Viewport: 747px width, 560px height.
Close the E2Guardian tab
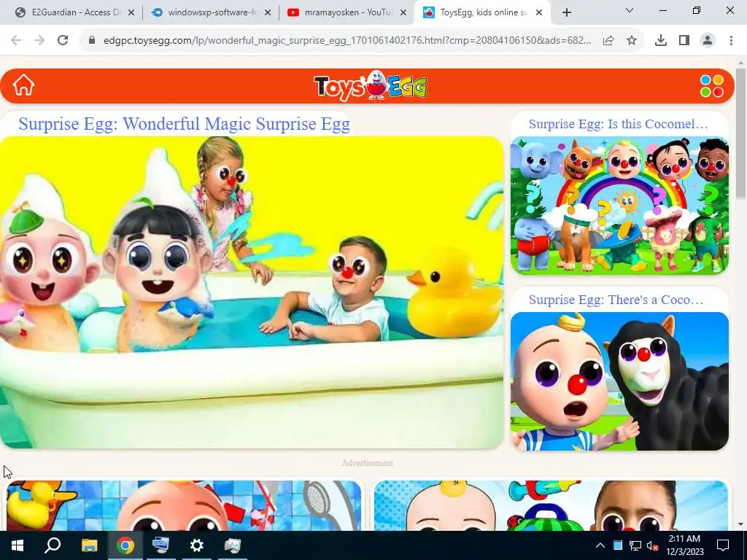(131, 12)
